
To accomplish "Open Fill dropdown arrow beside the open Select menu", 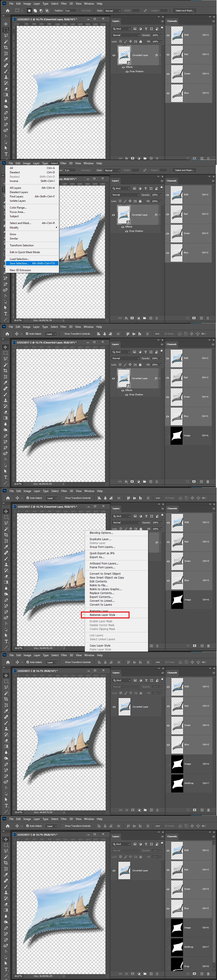I will click(x=161, y=201).
